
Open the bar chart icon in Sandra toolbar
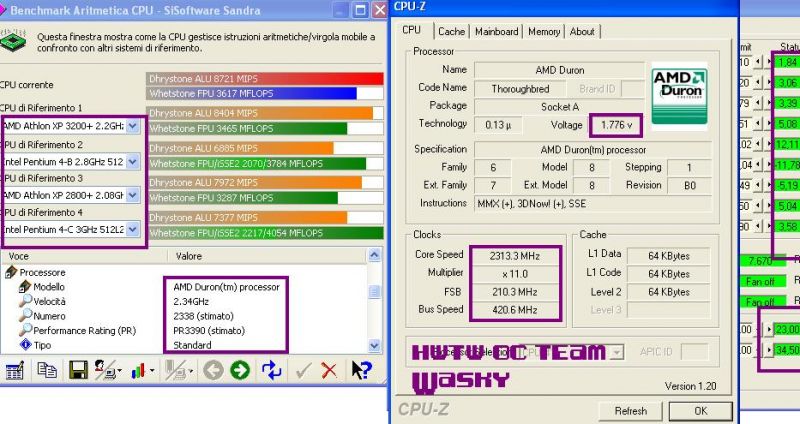click(x=139, y=371)
